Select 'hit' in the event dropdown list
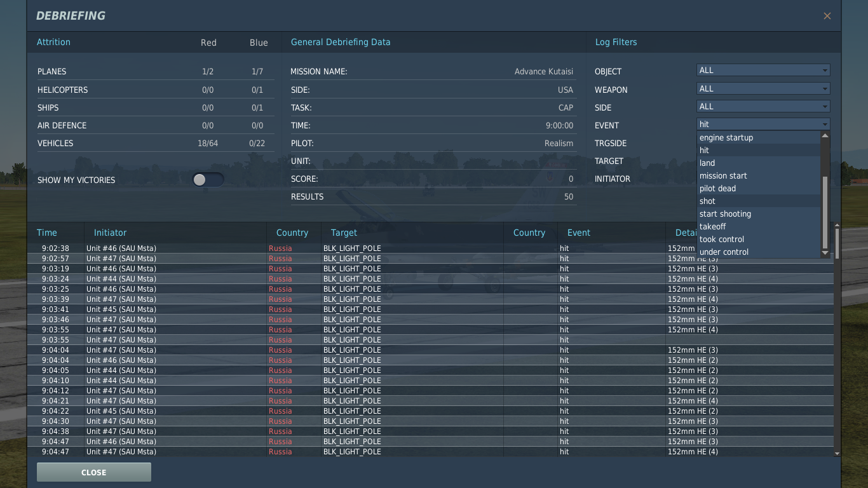868x488 pixels. click(759, 150)
